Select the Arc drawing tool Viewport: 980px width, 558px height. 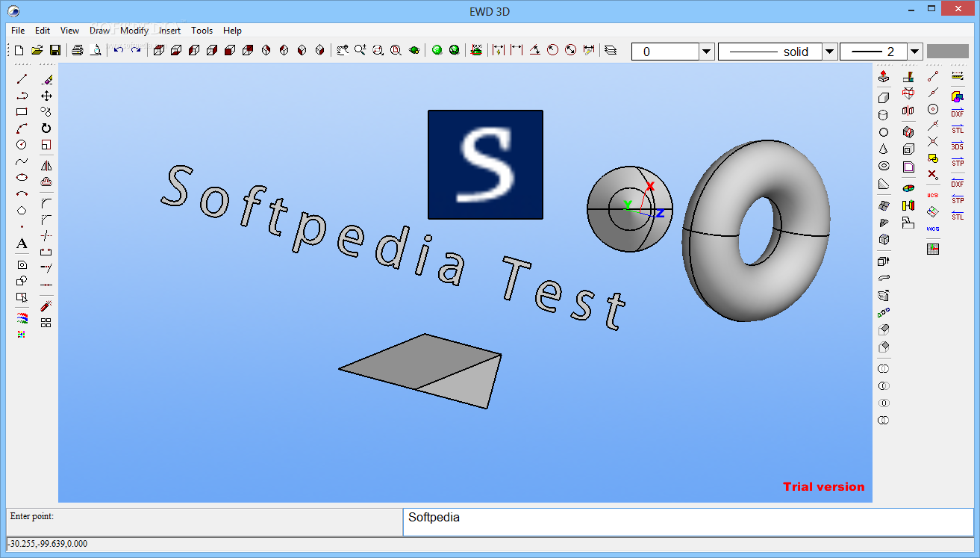point(22,128)
